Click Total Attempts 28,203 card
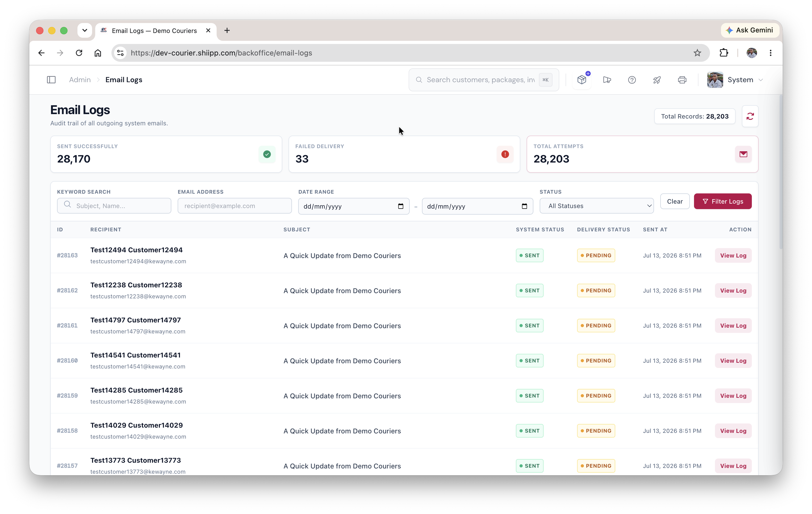This screenshot has width=812, height=514. [642, 154]
